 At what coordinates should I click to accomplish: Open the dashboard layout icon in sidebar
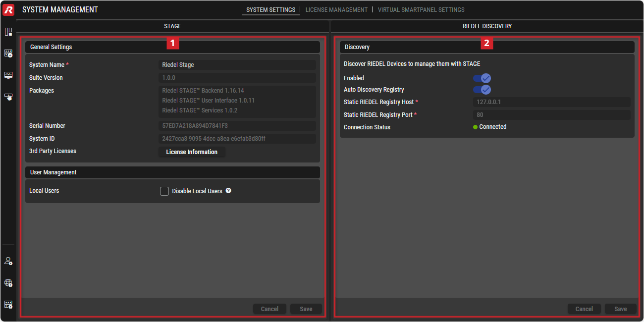[8, 32]
